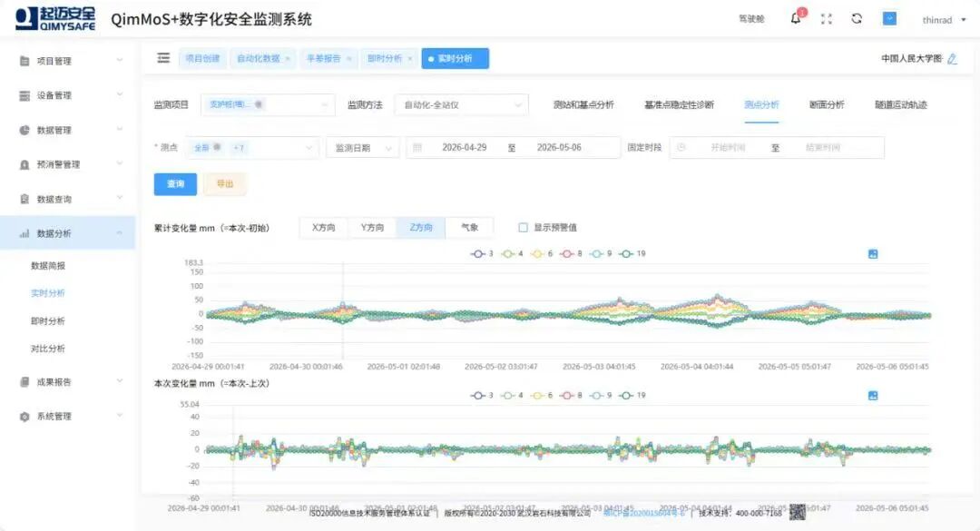Hide series 19 in 累计变化量 legend

coord(632,254)
